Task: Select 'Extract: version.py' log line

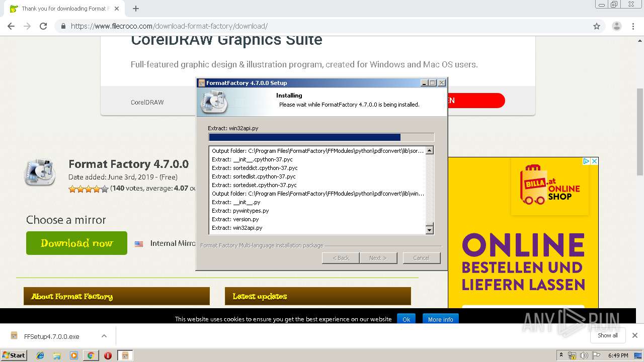Action: [235, 219]
